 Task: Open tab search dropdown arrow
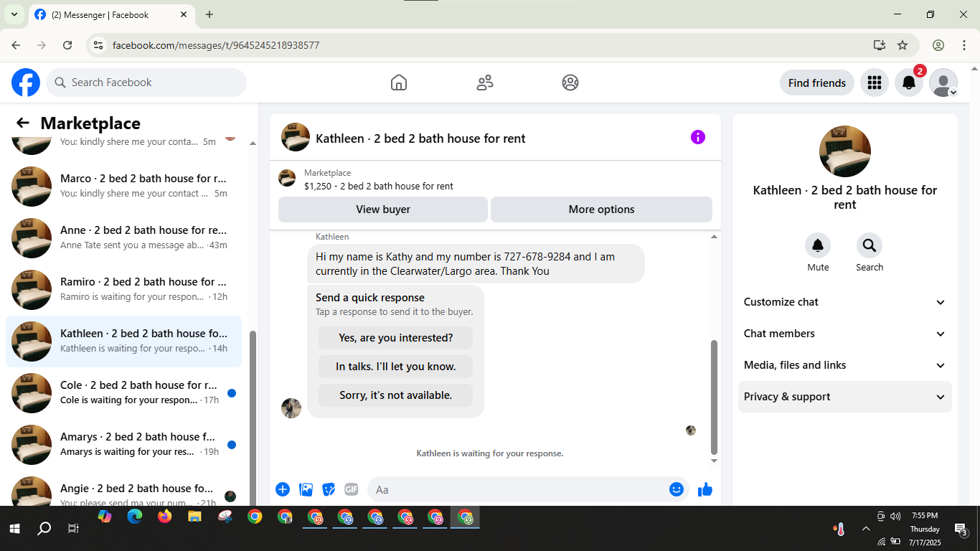click(14, 14)
